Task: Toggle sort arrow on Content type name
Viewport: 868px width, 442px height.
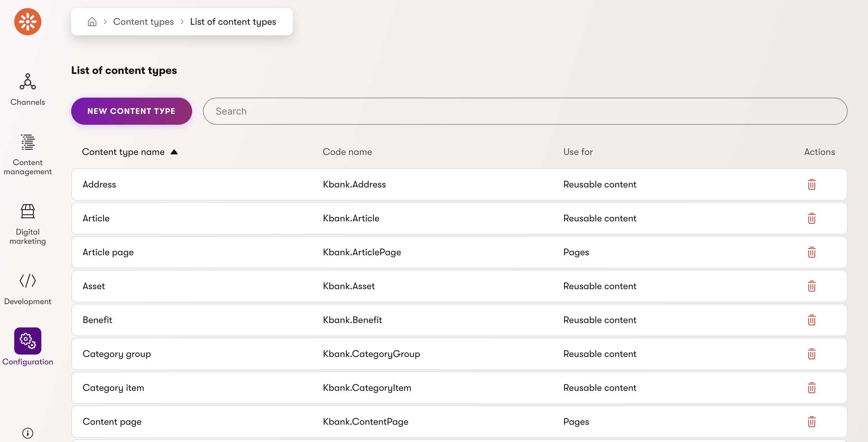Action: point(174,152)
